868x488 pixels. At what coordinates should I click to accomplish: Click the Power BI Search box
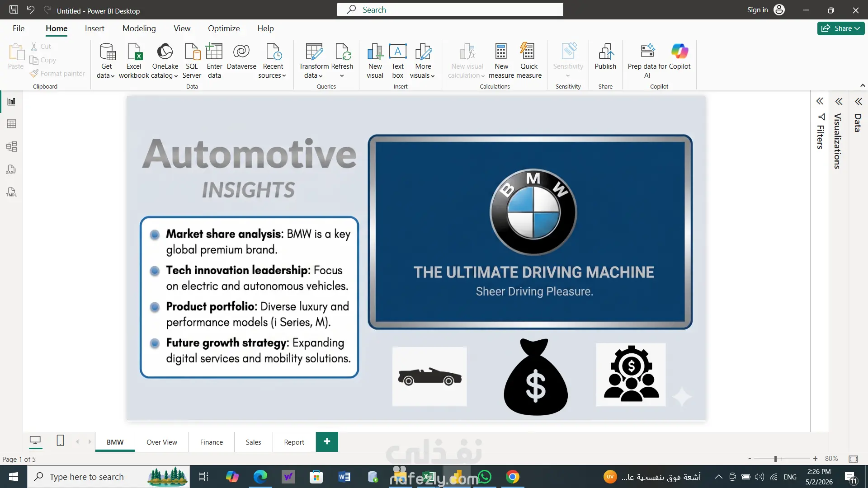click(450, 9)
